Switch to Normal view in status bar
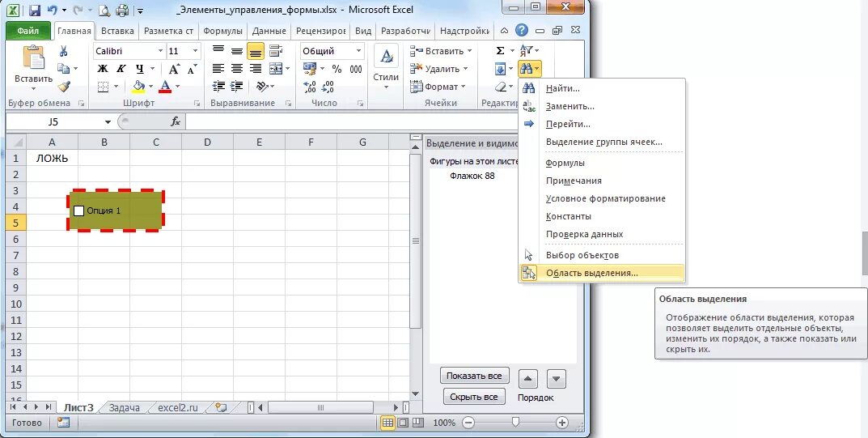Screen dimensions: 868x438 coord(387,423)
